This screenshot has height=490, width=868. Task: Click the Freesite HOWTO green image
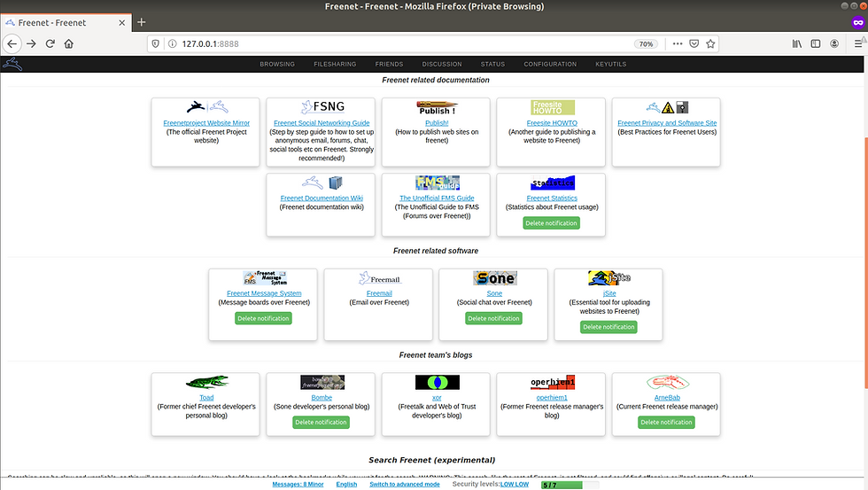[553, 107]
